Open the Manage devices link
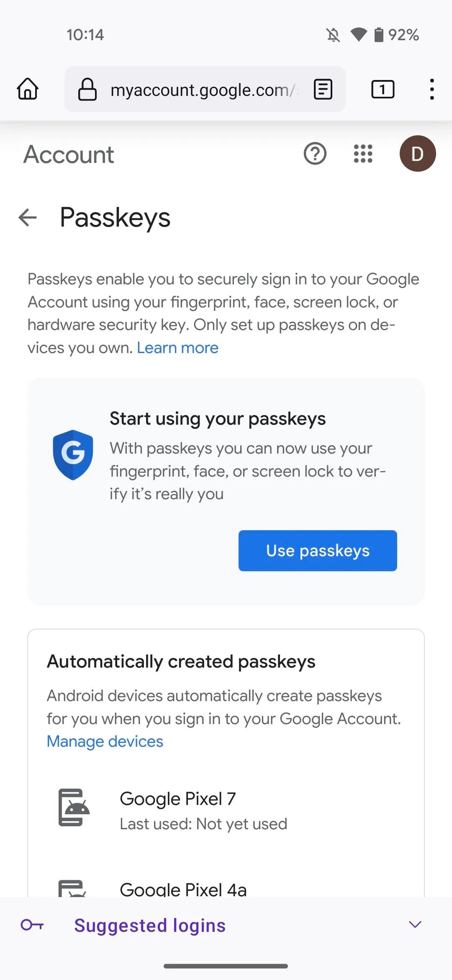 tap(105, 741)
